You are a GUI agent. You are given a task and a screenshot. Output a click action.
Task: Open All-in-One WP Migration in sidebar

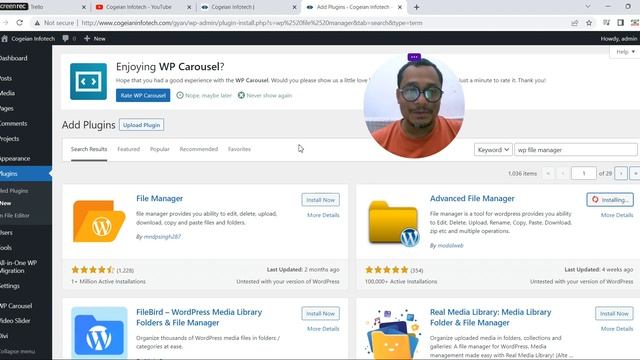click(x=18, y=267)
